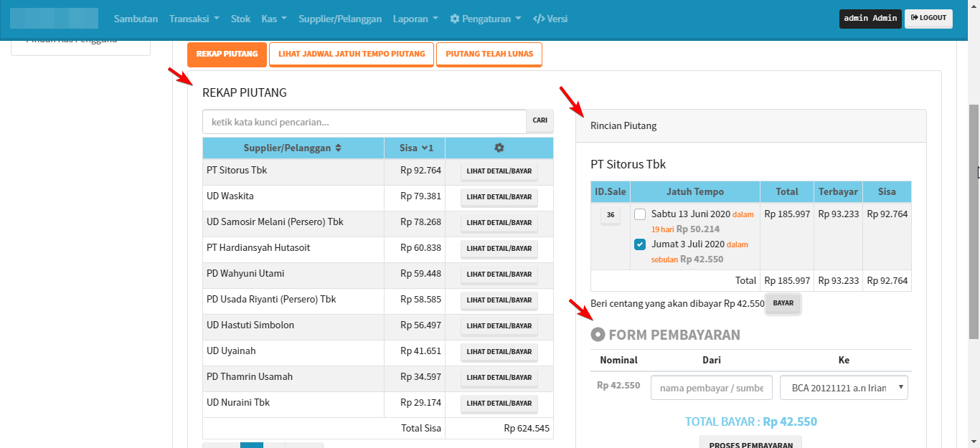The height and width of the screenshot is (448, 980).
Task: Click the Versi code icon
Action: pyautogui.click(x=539, y=19)
